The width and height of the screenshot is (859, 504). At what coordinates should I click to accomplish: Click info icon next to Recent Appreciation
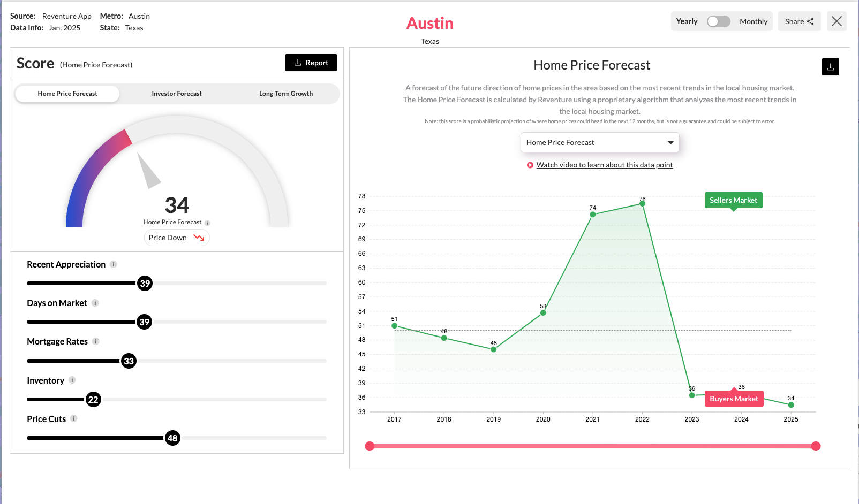click(x=113, y=264)
